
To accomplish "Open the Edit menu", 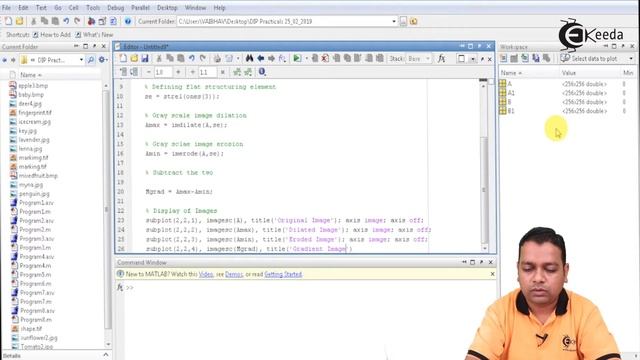I will 23,8.
